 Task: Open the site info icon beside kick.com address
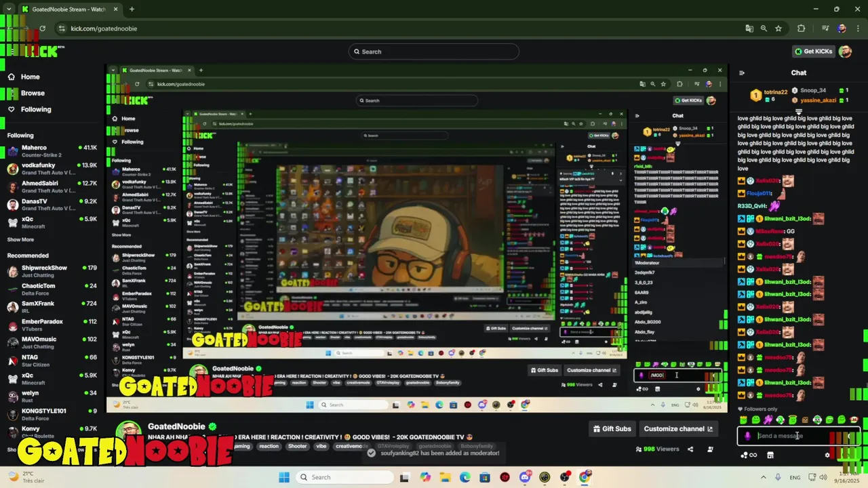(62, 28)
